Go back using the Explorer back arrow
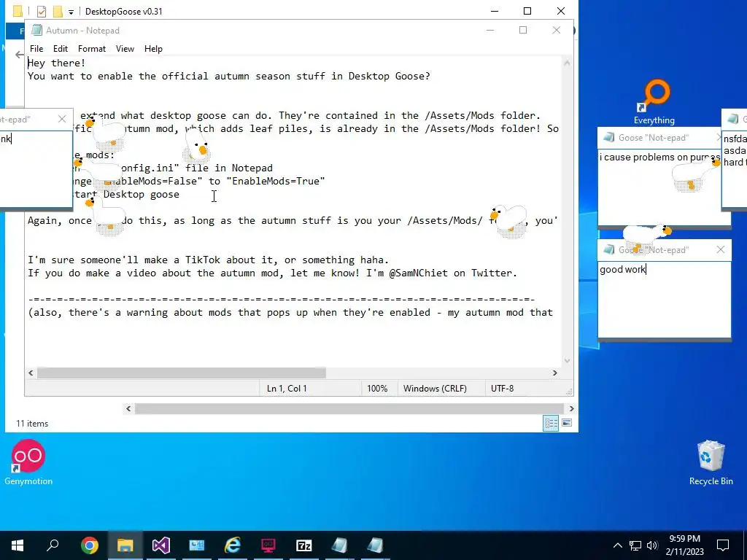 19,55
